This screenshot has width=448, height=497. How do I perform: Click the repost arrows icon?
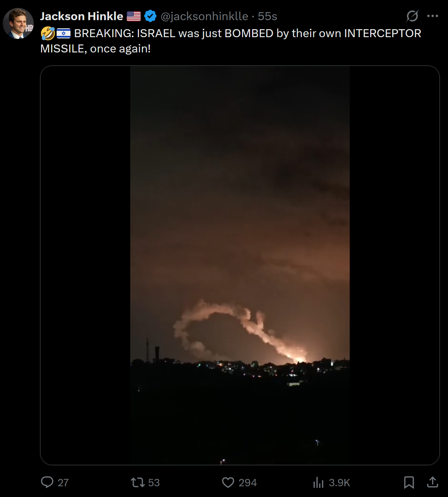(x=138, y=482)
